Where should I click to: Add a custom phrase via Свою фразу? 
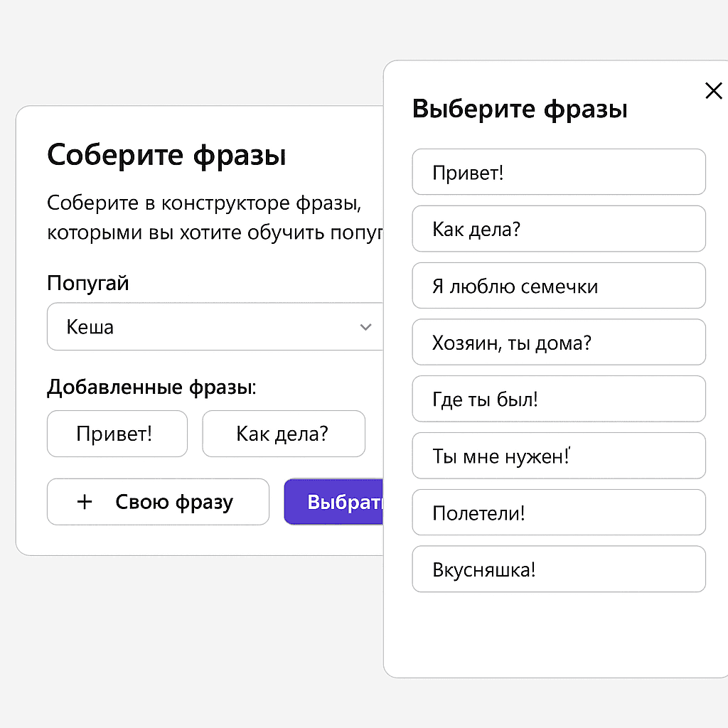pyautogui.click(x=158, y=501)
